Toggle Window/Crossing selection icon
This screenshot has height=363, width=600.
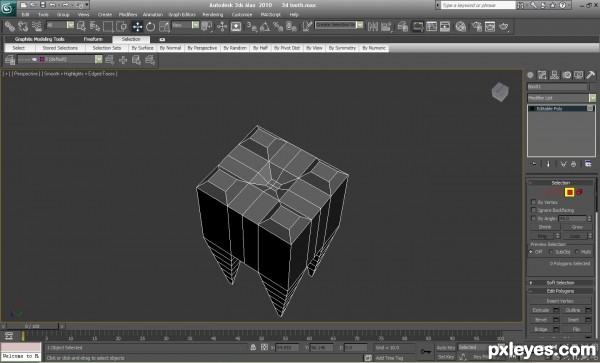click(x=122, y=26)
